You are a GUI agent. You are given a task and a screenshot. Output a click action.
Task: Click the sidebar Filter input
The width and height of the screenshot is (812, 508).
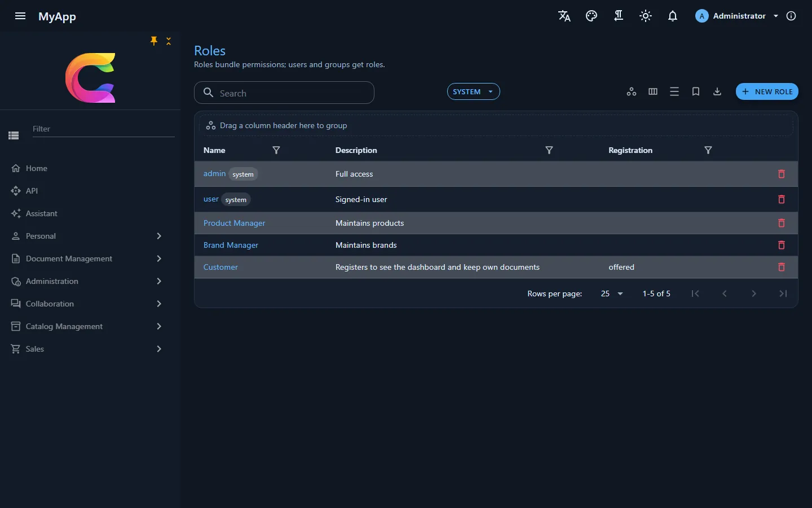point(103,129)
